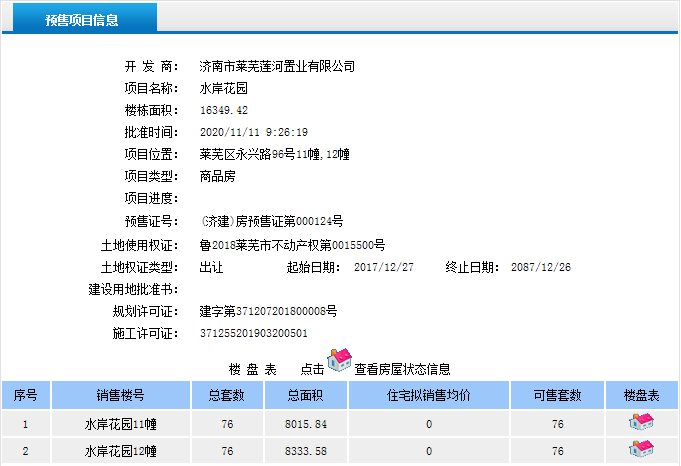
Task: Open 楼盘表 house icon for 水岸花园11幢
Action: [641, 422]
